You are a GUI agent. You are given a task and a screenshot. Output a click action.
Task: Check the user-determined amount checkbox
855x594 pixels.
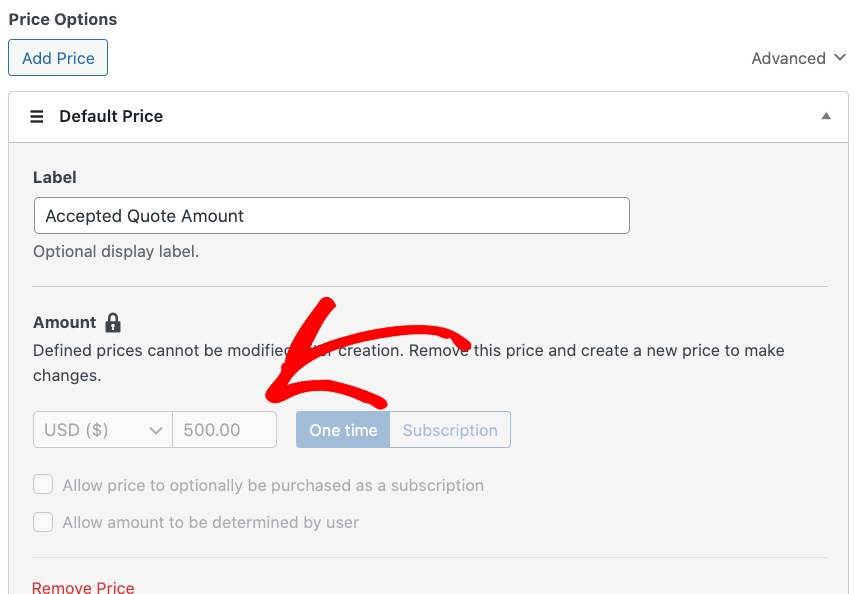pyautogui.click(x=43, y=522)
